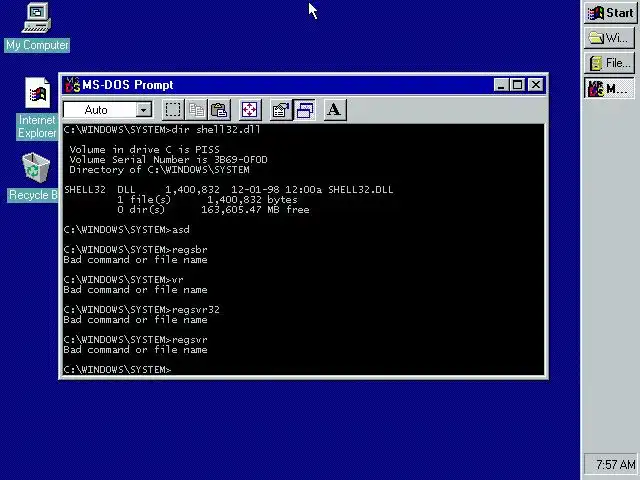The width and height of the screenshot is (640, 480).
Task: Click the 'Volume Serial Number is 3B69-0F0D' line
Action: 168,160
